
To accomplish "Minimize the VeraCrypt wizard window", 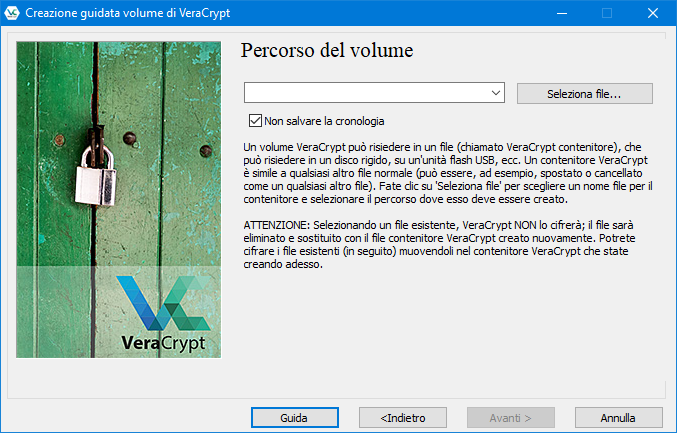I will [562, 13].
